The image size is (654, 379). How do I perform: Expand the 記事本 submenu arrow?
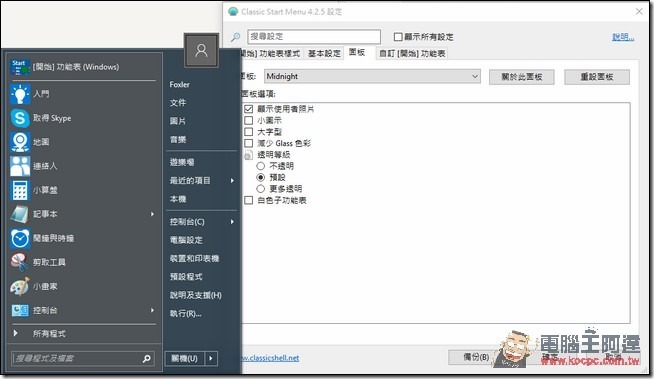[152, 214]
